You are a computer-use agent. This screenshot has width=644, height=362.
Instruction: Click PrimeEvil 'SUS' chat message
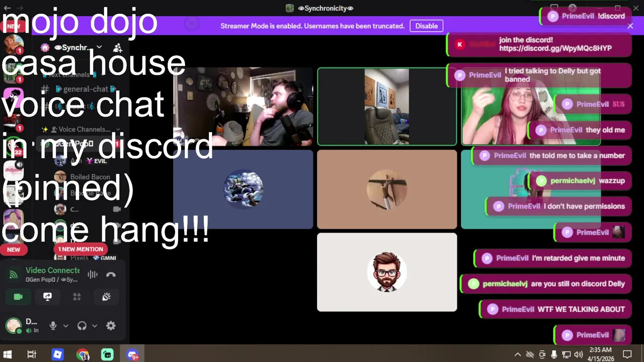[594, 105]
